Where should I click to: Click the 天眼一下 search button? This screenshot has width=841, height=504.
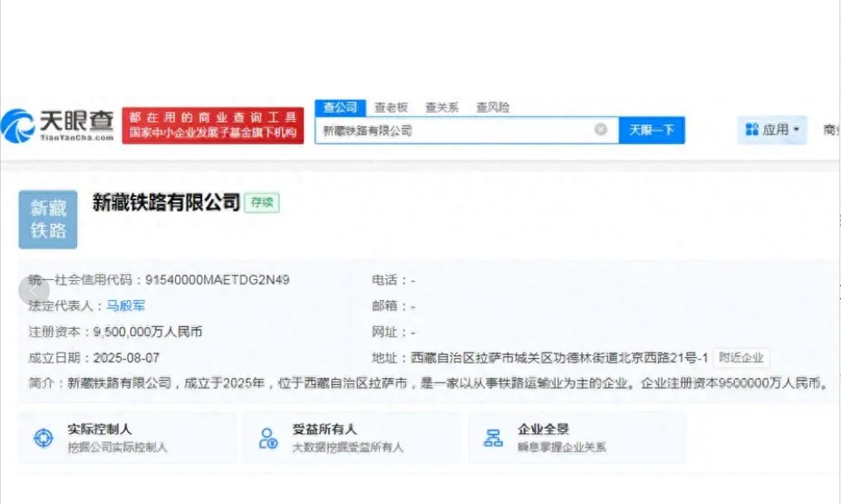[652, 130]
